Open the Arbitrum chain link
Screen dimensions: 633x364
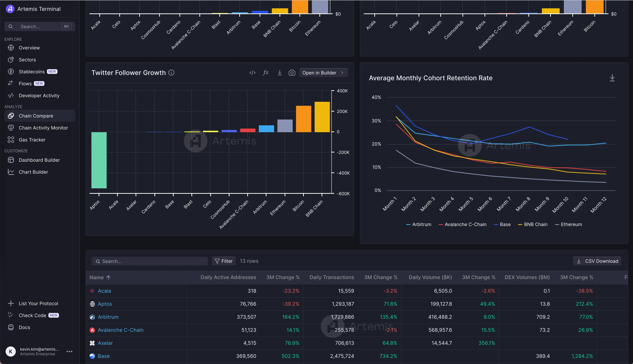(x=108, y=317)
